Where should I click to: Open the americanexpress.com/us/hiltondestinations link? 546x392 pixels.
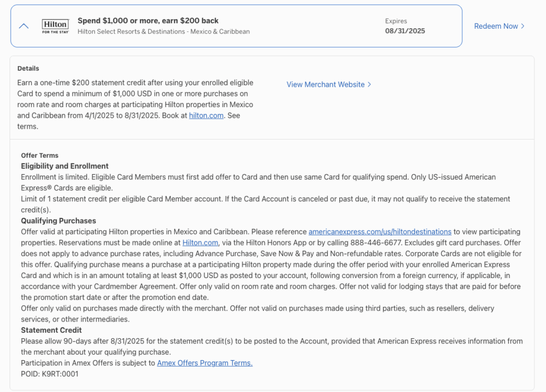pyautogui.click(x=380, y=232)
